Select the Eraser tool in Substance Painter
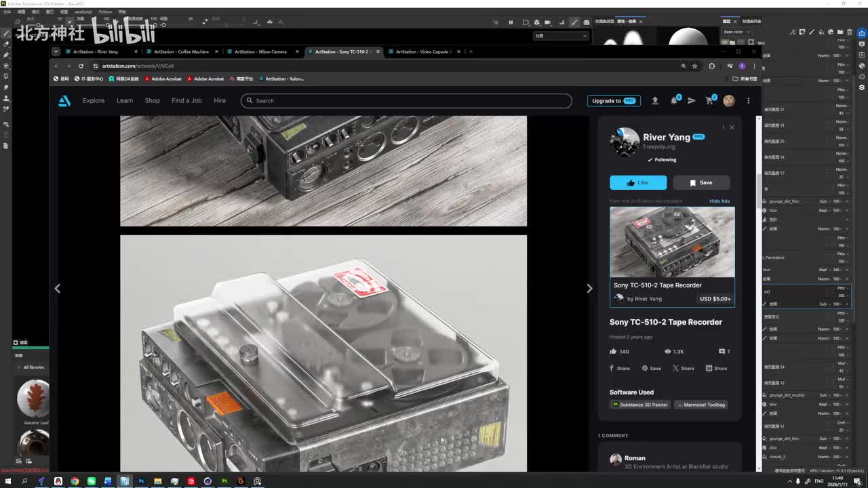The image size is (868, 488). point(6,44)
